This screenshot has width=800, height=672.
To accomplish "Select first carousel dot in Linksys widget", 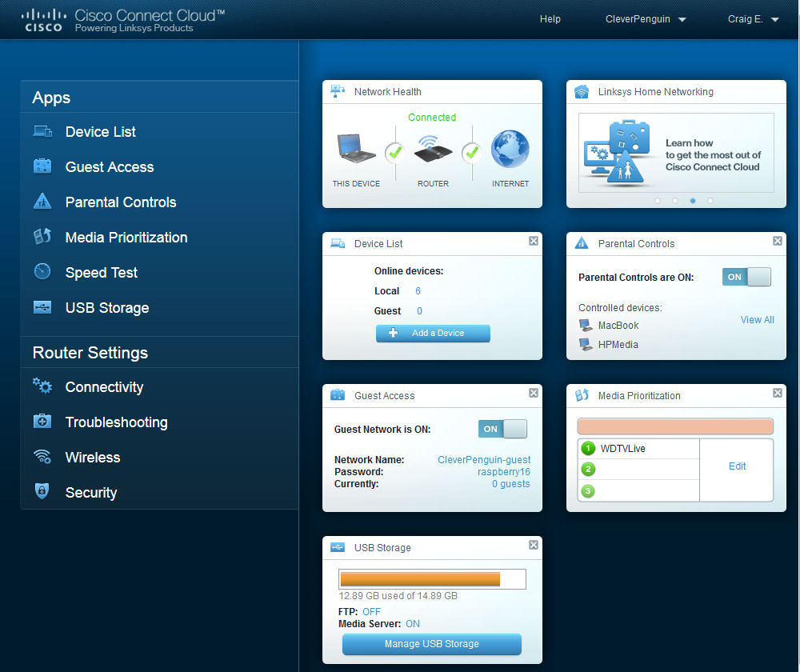I will pyautogui.click(x=658, y=201).
